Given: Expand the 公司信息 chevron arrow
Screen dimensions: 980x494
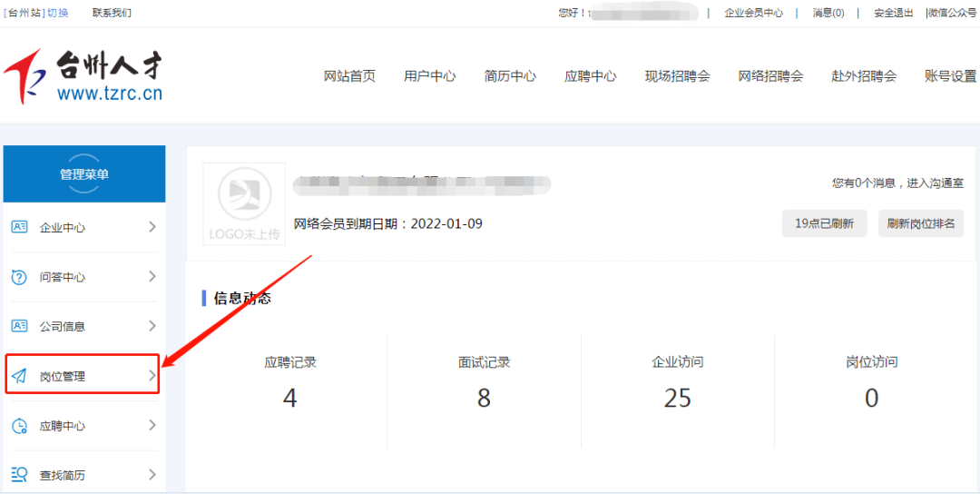Looking at the screenshot, I should [152, 326].
